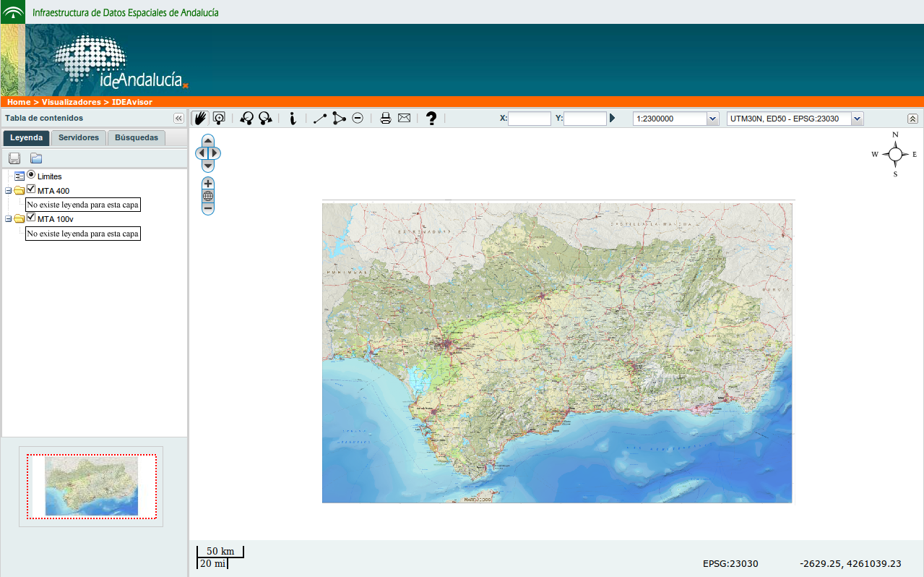Click the X coordinate input field
The width and height of the screenshot is (924, 577).
tap(530, 119)
